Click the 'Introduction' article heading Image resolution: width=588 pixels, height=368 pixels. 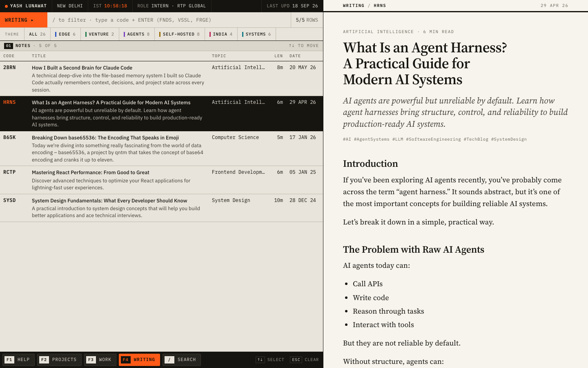pyautogui.click(x=370, y=164)
